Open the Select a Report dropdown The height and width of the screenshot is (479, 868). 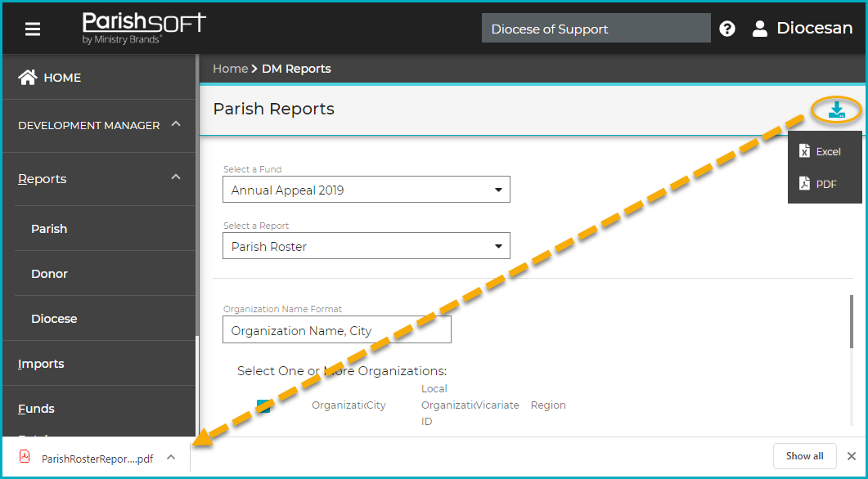pos(366,246)
